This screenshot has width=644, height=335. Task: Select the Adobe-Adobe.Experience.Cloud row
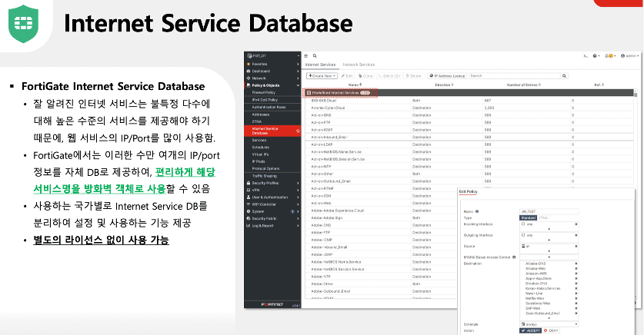pos(380,211)
